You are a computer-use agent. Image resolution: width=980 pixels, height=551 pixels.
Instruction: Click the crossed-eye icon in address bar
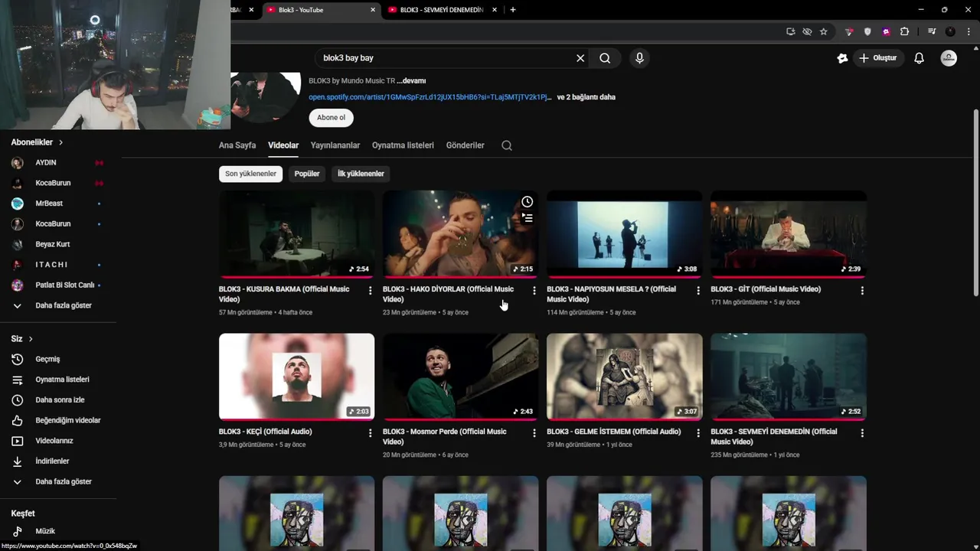(807, 31)
